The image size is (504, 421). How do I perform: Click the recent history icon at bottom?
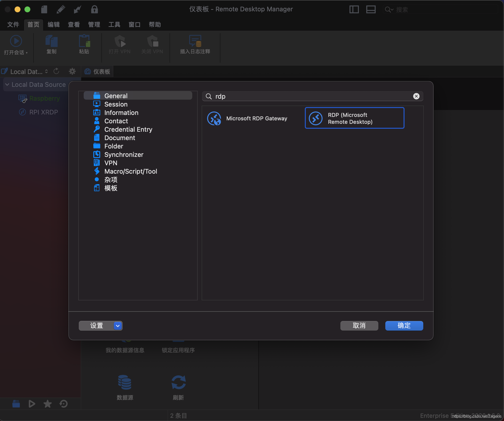tap(63, 404)
